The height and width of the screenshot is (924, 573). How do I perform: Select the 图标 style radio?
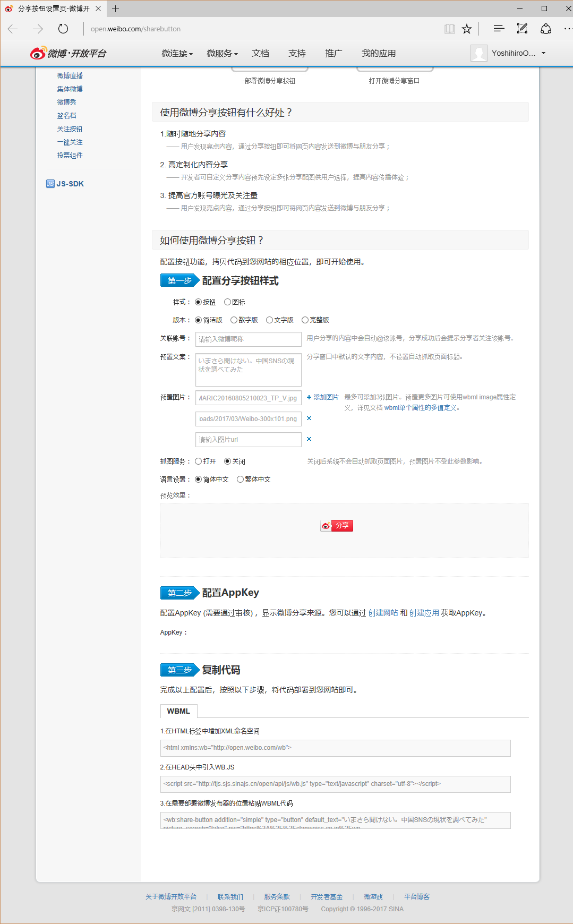[227, 302]
